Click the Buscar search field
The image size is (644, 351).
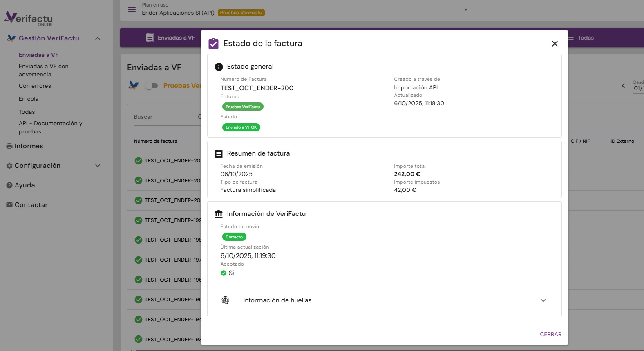tap(163, 117)
